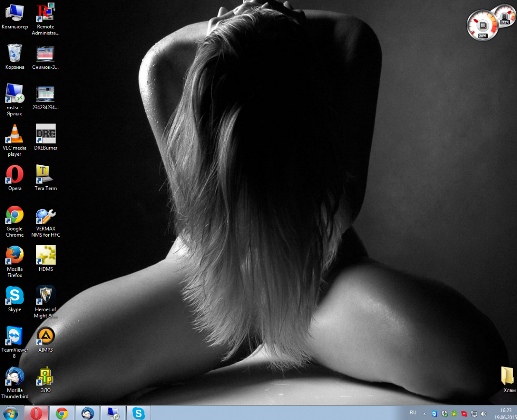Click the CPU meter desktop gadget
Screen dimensions: 517x420
pos(482,25)
